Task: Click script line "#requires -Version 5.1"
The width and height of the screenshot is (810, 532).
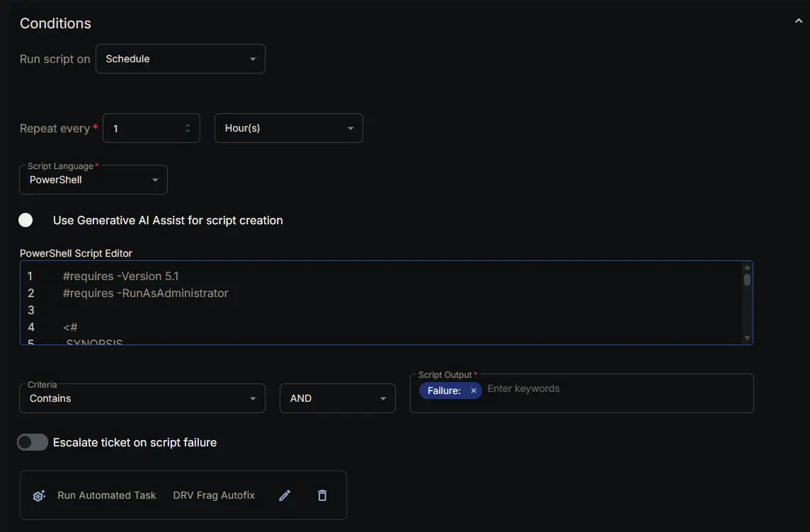Action: (x=121, y=276)
